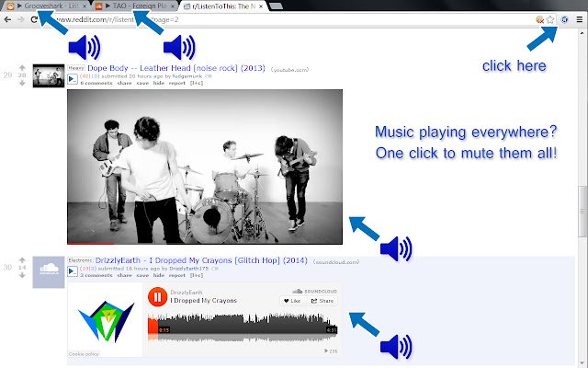Click the forward navigation arrow
Screen dimensions: 588x368
[x=21, y=19]
